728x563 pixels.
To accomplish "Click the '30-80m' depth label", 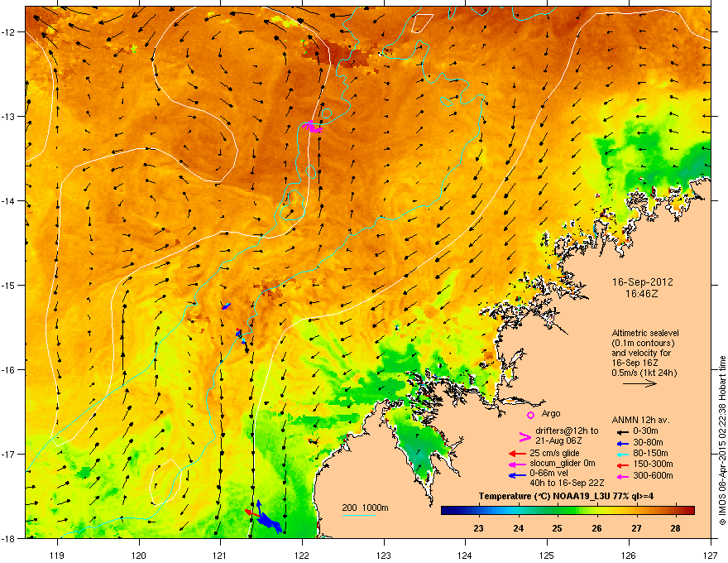I will coord(648,442).
